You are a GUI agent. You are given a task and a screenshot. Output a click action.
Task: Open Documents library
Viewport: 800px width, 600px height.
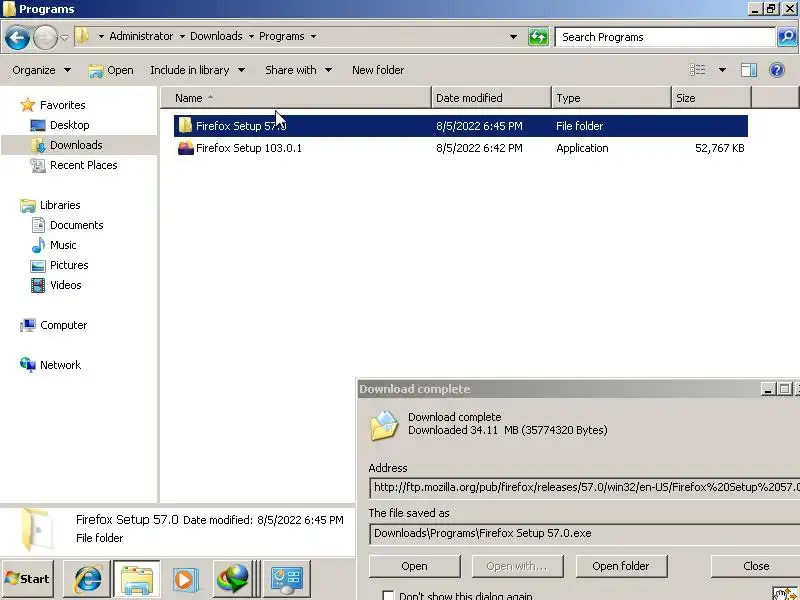tap(77, 225)
